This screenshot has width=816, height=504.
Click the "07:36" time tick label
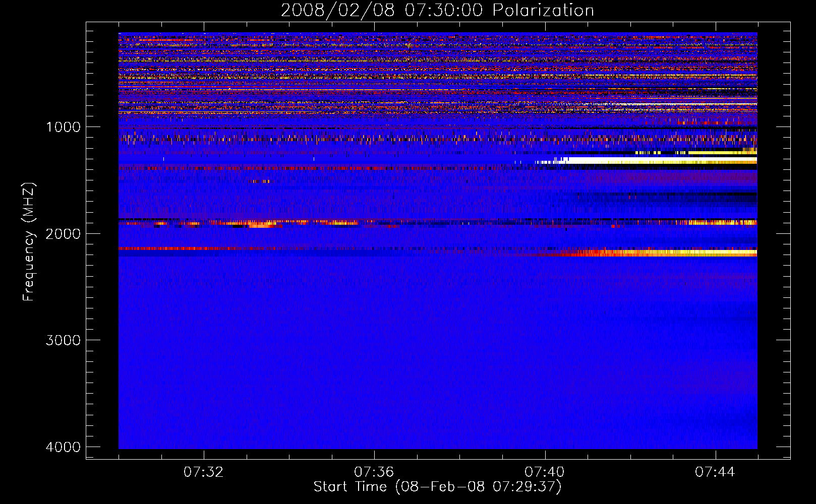[374, 472]
